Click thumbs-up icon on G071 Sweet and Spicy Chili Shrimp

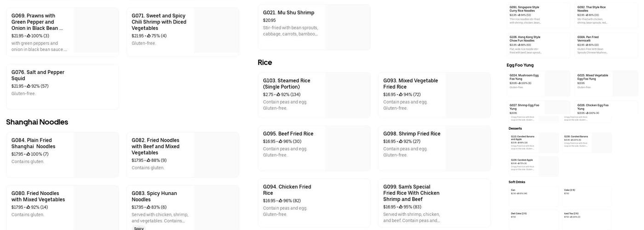click(x=149, y=36)
